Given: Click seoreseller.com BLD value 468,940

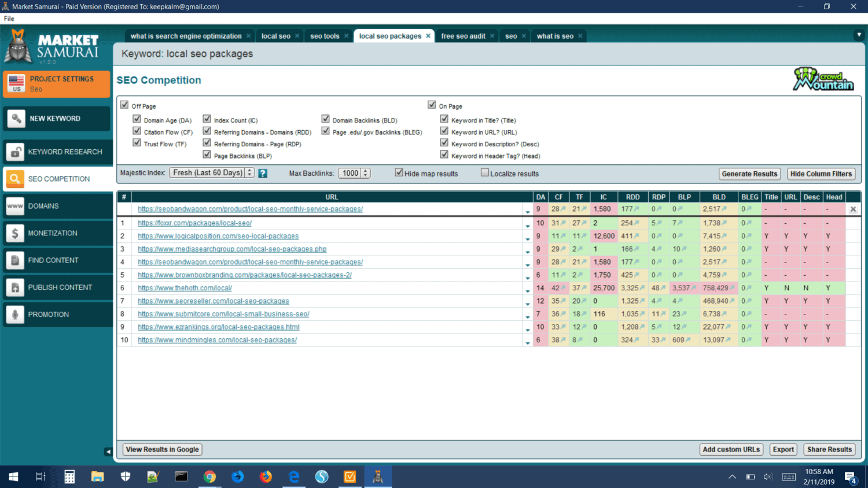Looking at the screenshot, I should pos(716,301).
